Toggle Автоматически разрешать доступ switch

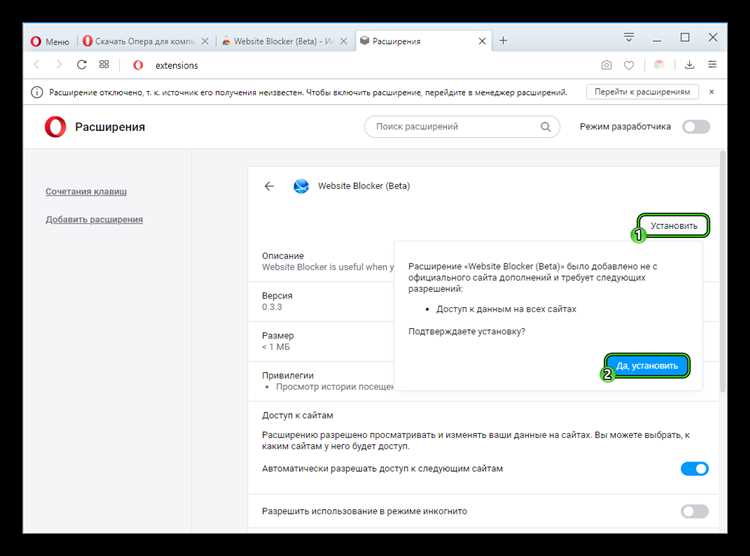coord(695,469)
